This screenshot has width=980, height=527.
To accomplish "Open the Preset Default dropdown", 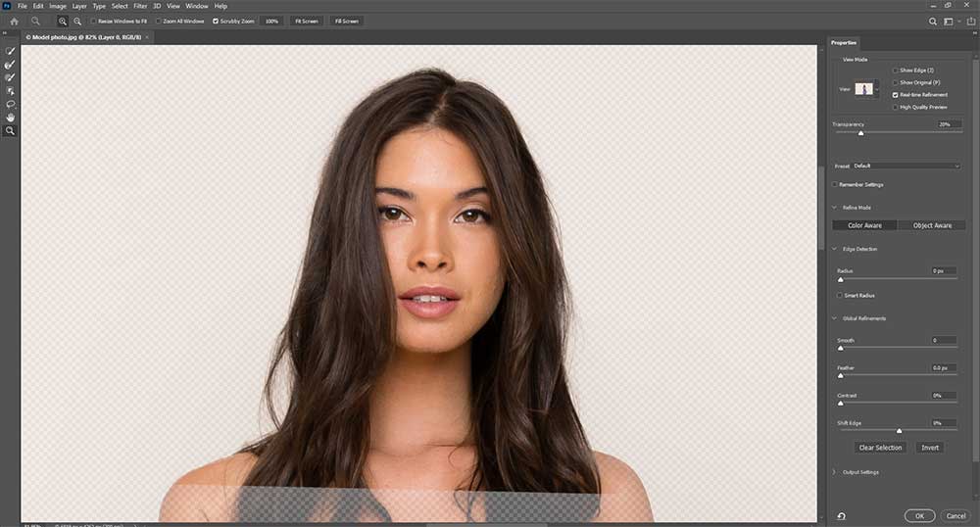I will click(x=906, y=167).
